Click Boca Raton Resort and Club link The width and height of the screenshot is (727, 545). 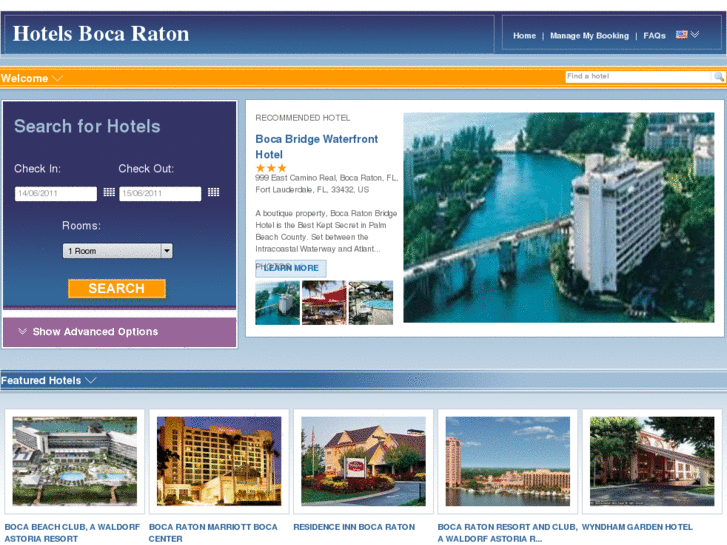[x=507, y=533]
